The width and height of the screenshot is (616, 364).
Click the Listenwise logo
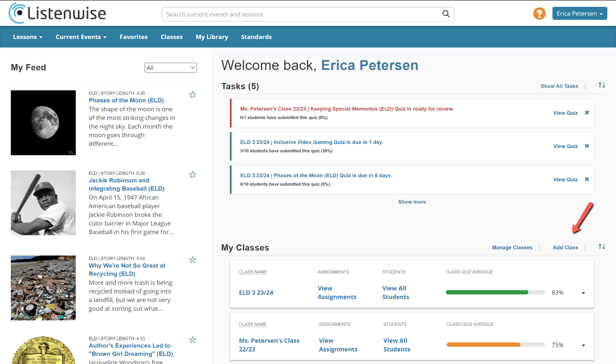tap(57, 13)
